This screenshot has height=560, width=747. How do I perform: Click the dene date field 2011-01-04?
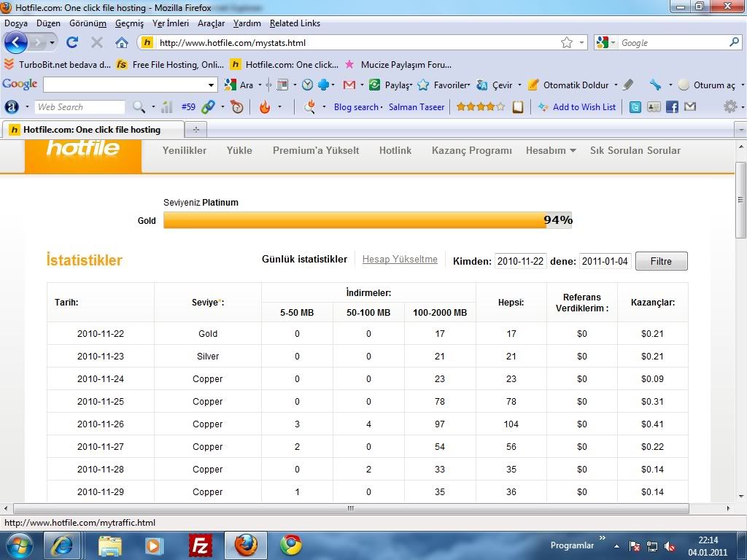[605, 261]
